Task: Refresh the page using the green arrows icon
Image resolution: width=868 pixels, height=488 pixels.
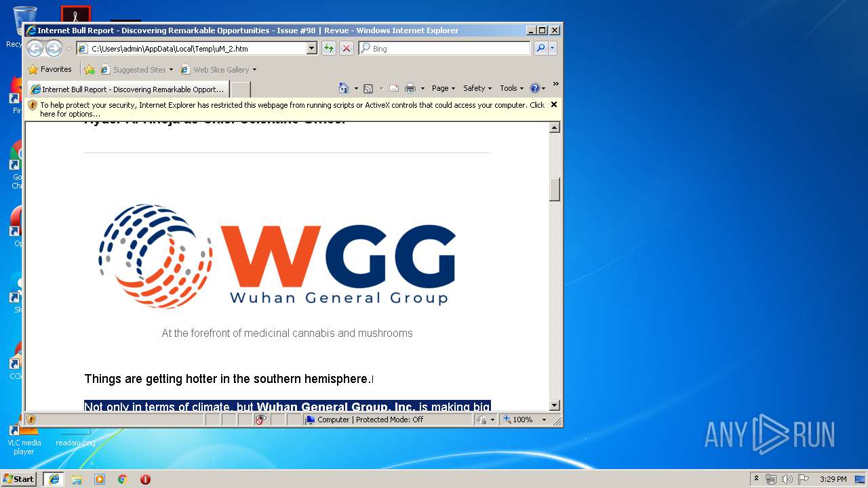Action: [x=329, y=48]
